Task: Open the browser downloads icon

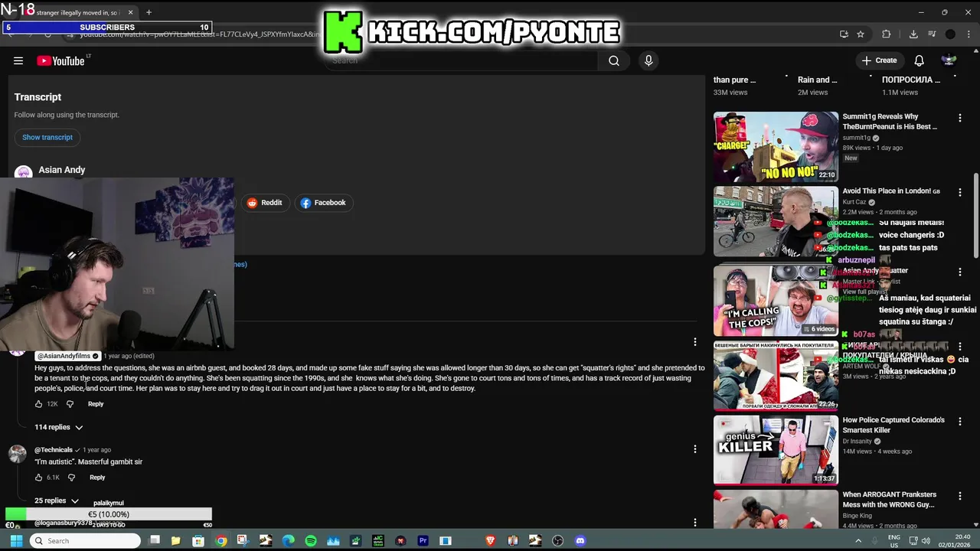Action: coord(913,34)
